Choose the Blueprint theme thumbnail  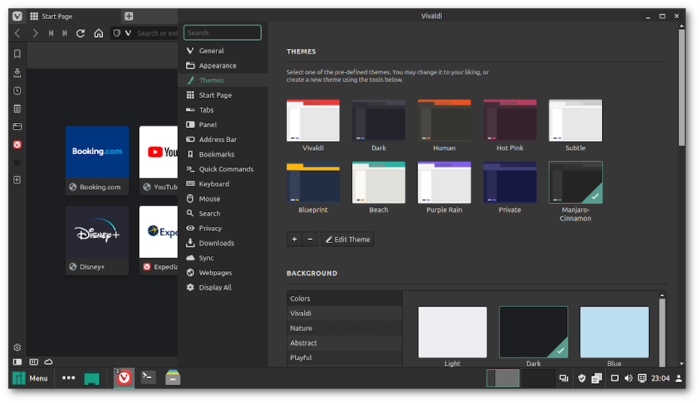pos(313,183)
